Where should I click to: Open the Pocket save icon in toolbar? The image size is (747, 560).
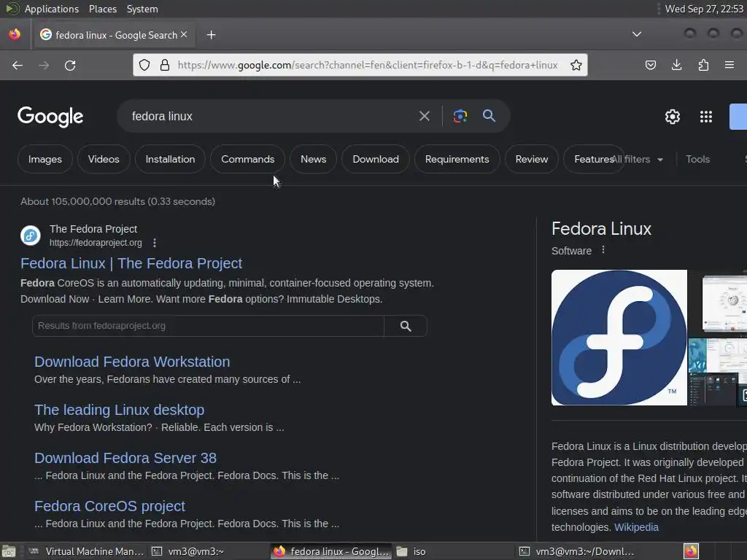coord(650,65)
